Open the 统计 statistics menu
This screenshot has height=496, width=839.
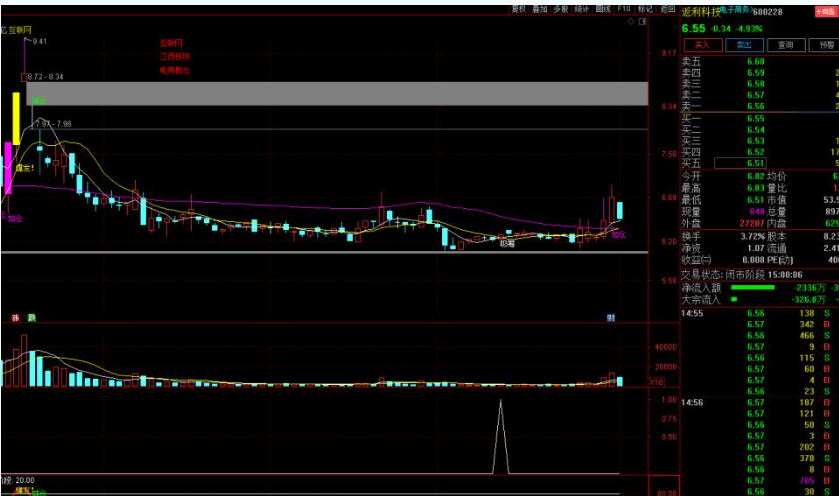[582, 7]
